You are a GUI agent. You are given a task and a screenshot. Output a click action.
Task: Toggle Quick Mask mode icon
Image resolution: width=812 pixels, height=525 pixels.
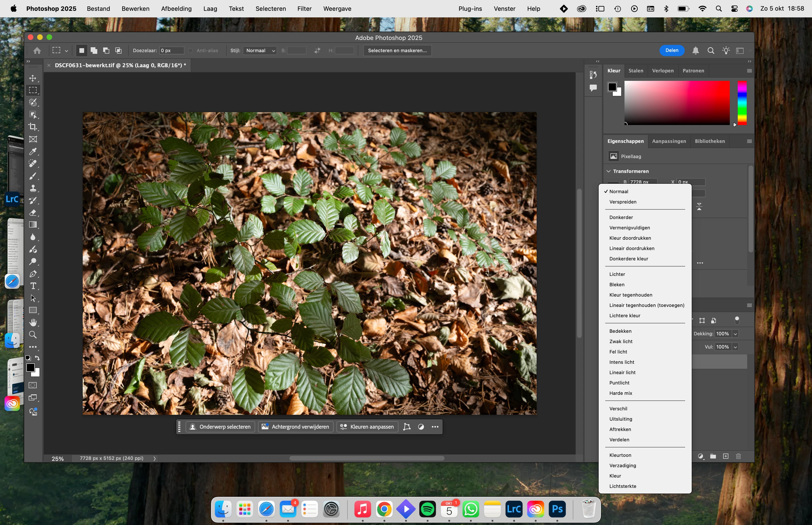coord(33,385)
